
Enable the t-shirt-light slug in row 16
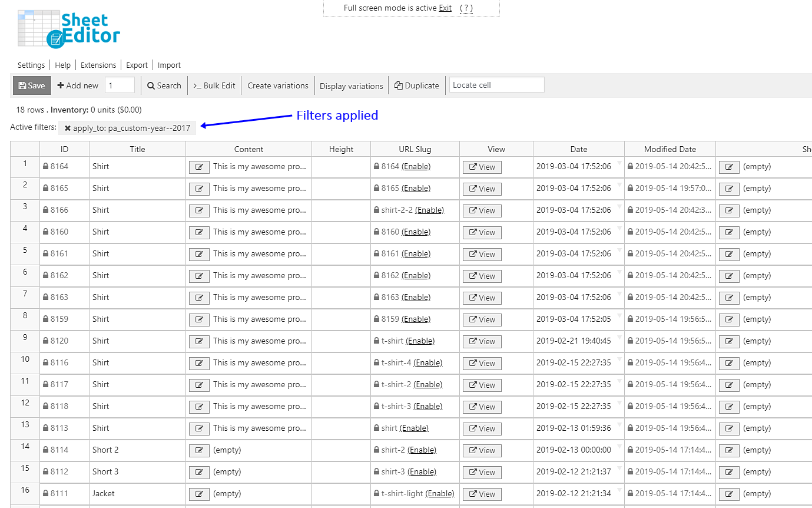point(439,494)
